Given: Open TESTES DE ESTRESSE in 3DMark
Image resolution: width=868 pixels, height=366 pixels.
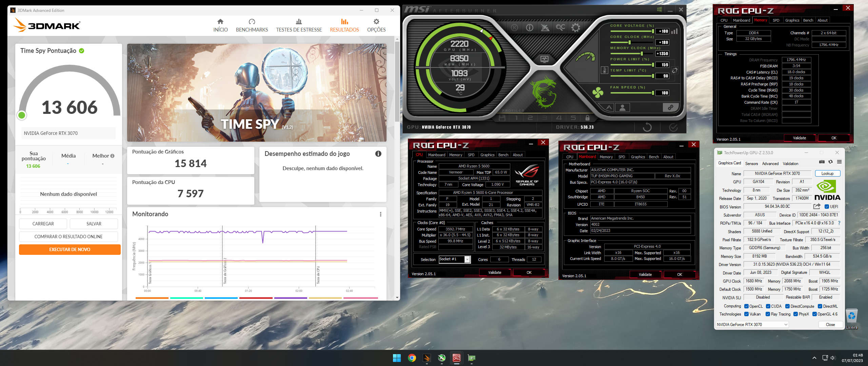Looking at the screenshot, I should click(x=299, y=26).
